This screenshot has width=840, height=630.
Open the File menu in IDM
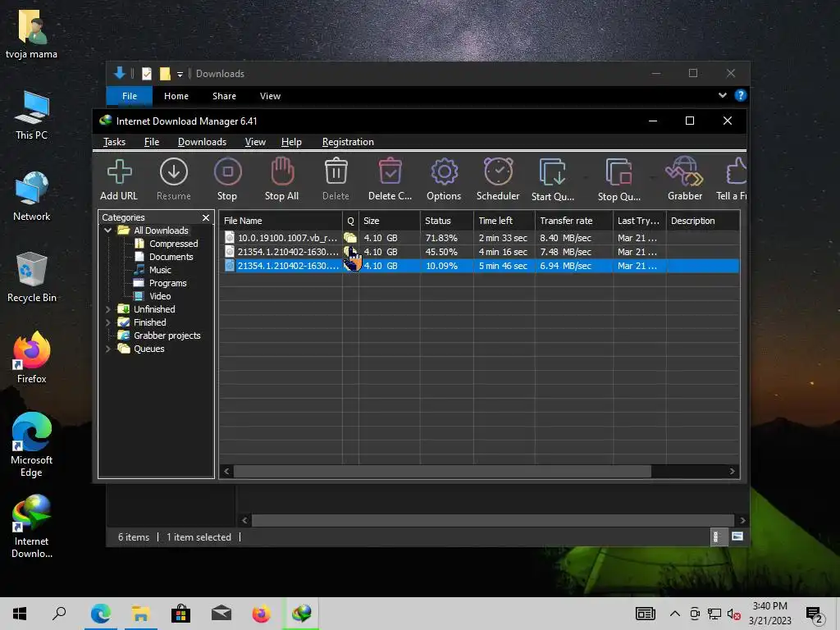[152, 142]
